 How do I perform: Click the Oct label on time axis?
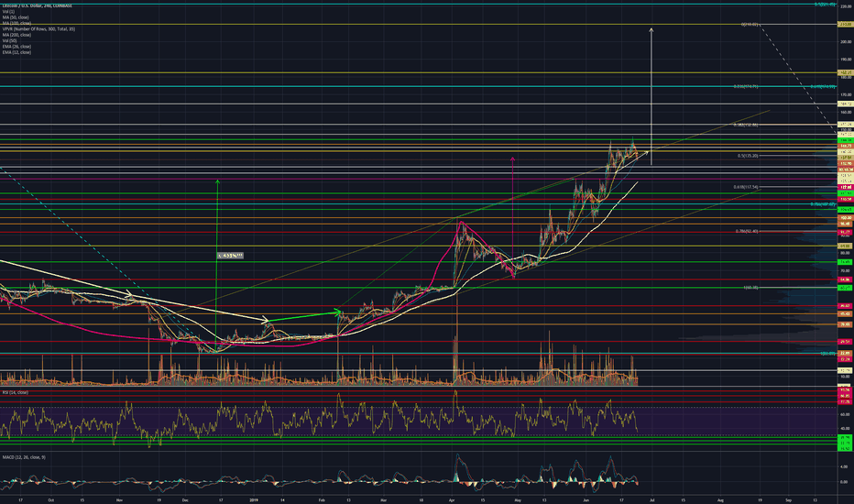[x=50, y=499]
